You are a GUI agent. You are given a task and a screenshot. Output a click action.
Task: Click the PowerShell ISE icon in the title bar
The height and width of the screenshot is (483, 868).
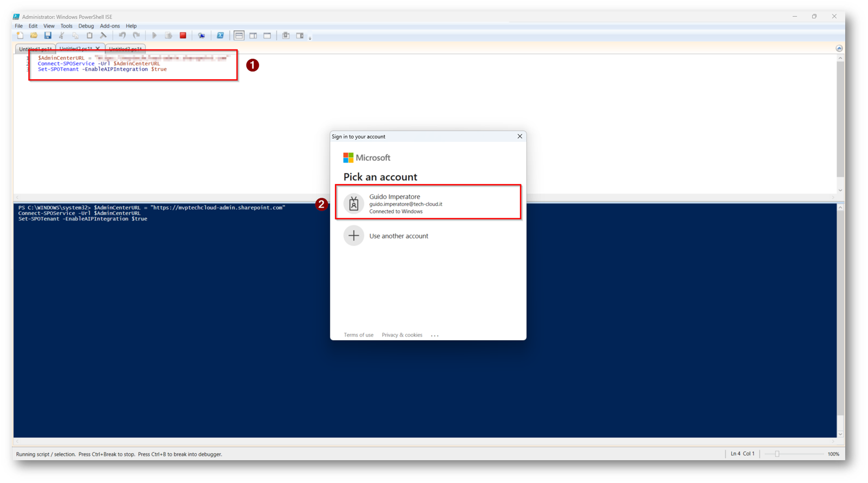click(x=16, y=17)
